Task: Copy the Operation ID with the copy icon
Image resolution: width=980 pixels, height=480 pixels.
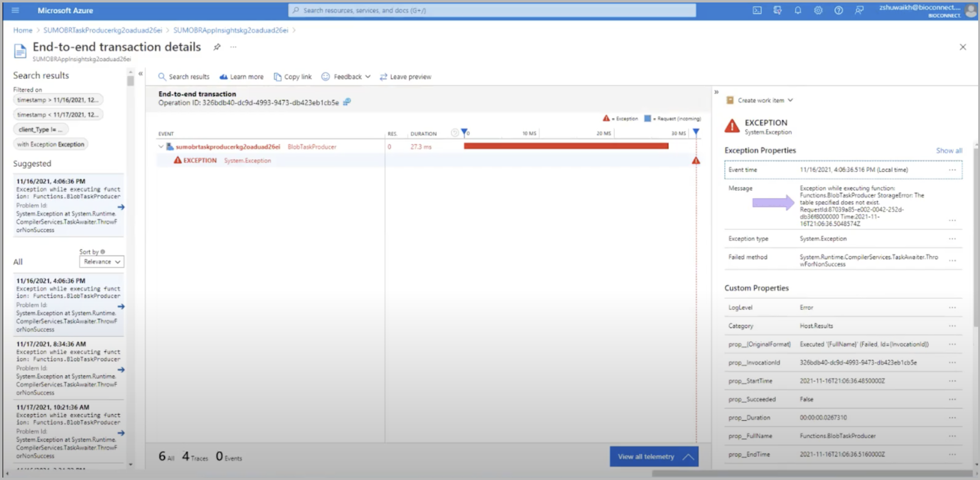Action: pyautogui.click(x=347, y=102)
